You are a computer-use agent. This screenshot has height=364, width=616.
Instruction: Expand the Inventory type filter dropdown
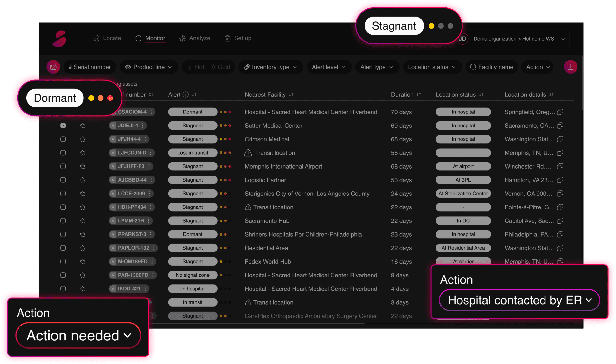click(270, 67)
